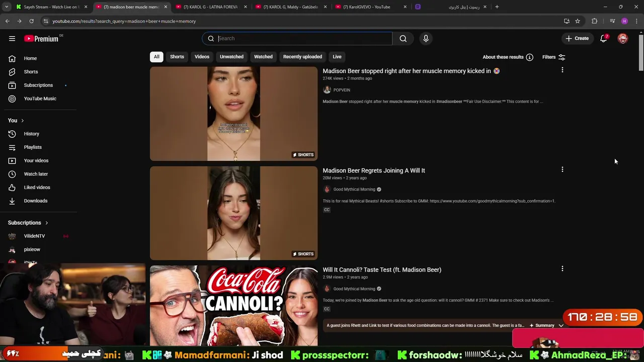Open the account avatar menu
The height and width of the screenshot is (362, 644).
(623, 38)
